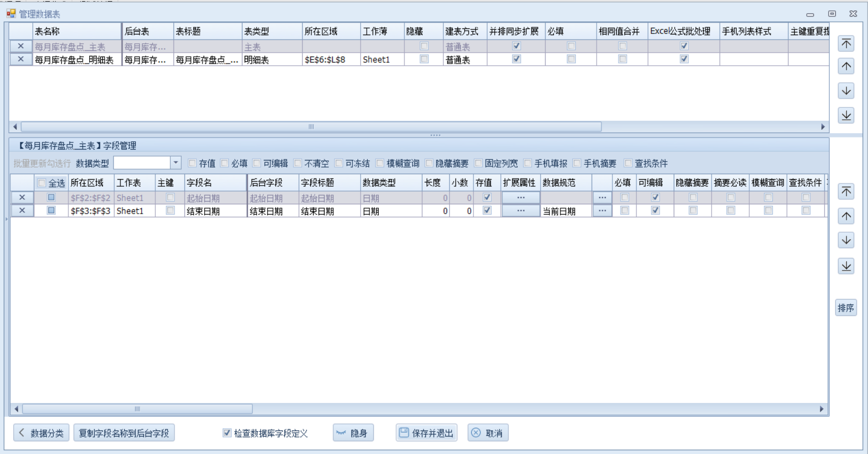Click 复制字段名称到后台字段 button
This screenshot has width=868, height=454.
tap(124, 433)
